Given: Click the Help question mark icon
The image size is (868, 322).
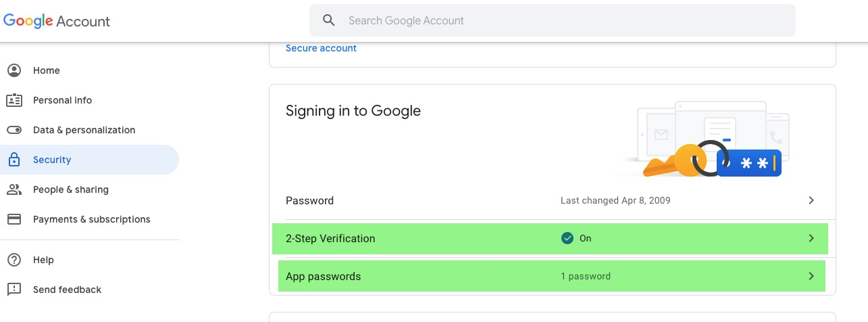Looking at the screenshot, I should coord(14,260).
